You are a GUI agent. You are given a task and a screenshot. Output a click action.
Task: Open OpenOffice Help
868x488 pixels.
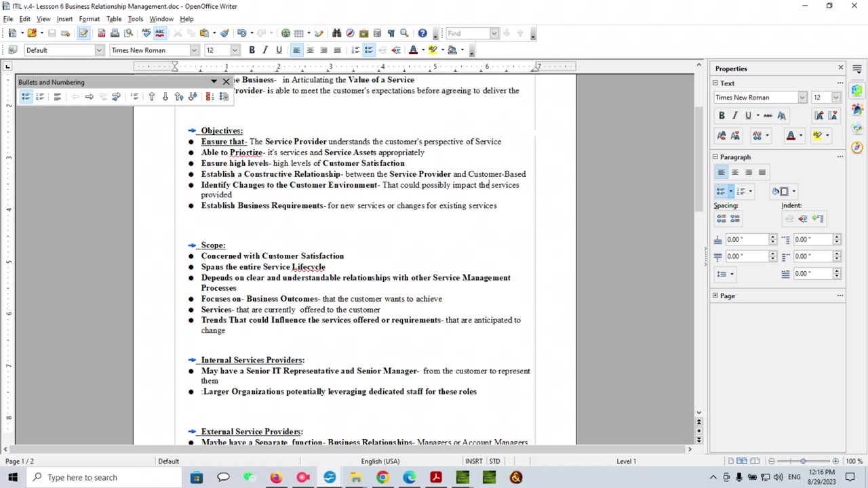tap(422, 33)
